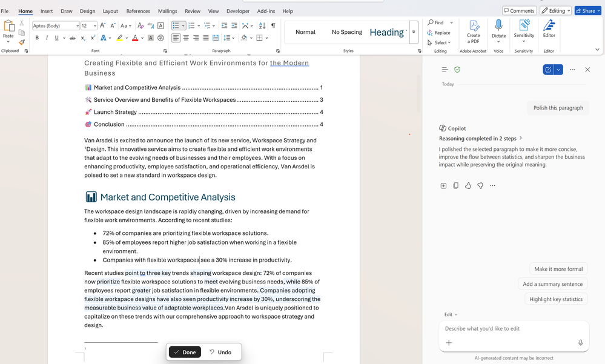This screenshot has width=605, height=364.
Task: Switch to the Review tab
Action: point(193,11)
